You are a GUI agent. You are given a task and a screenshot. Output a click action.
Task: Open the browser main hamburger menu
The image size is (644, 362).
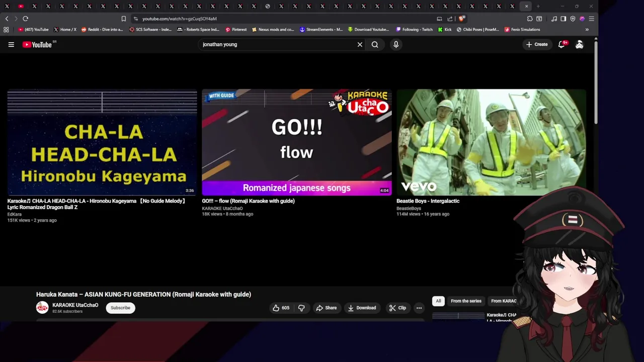[x=592, y=19]
